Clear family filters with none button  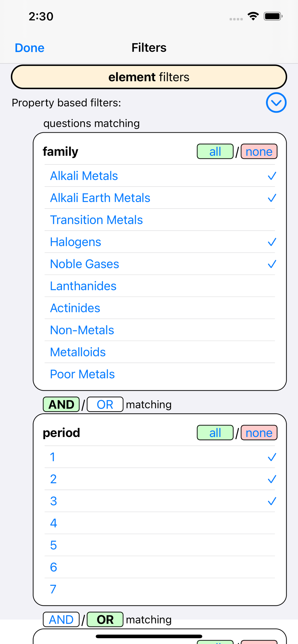259,151
